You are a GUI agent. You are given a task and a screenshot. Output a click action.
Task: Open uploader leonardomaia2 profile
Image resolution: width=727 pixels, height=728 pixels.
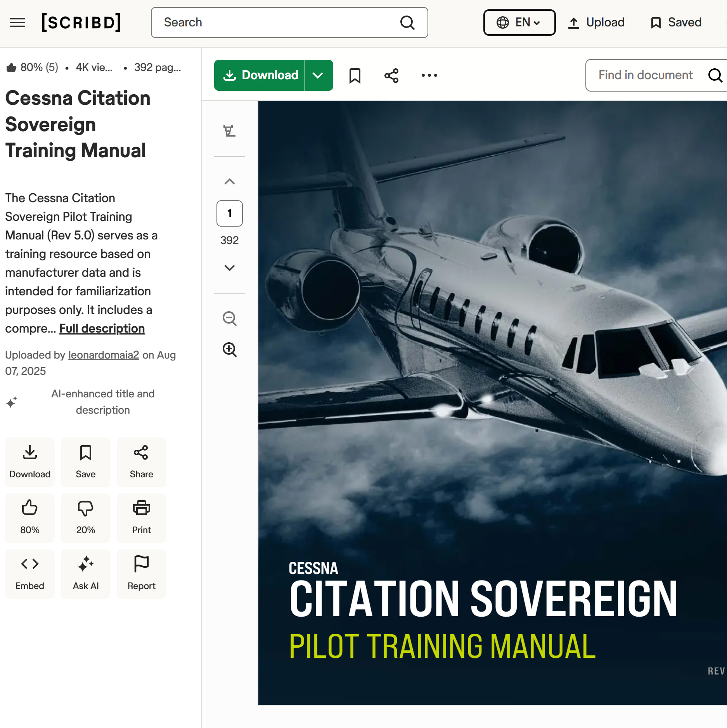(104, 355)
